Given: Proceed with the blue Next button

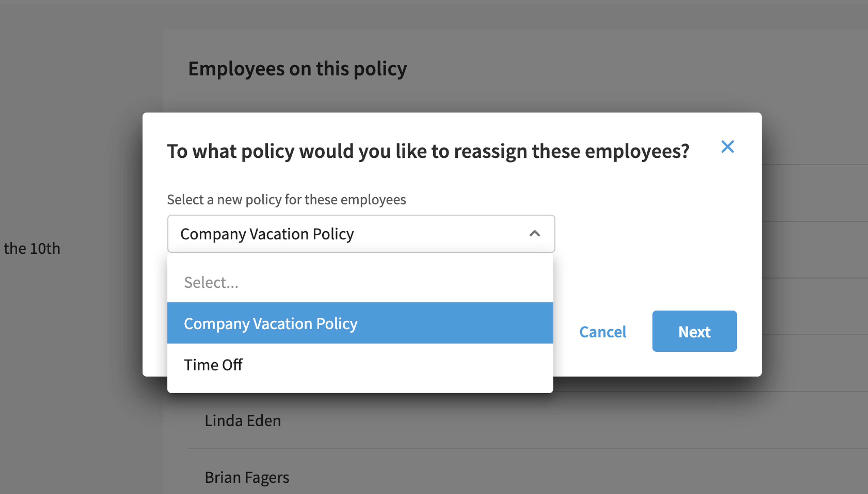Looking at the screenshot, I should point(695,331).
